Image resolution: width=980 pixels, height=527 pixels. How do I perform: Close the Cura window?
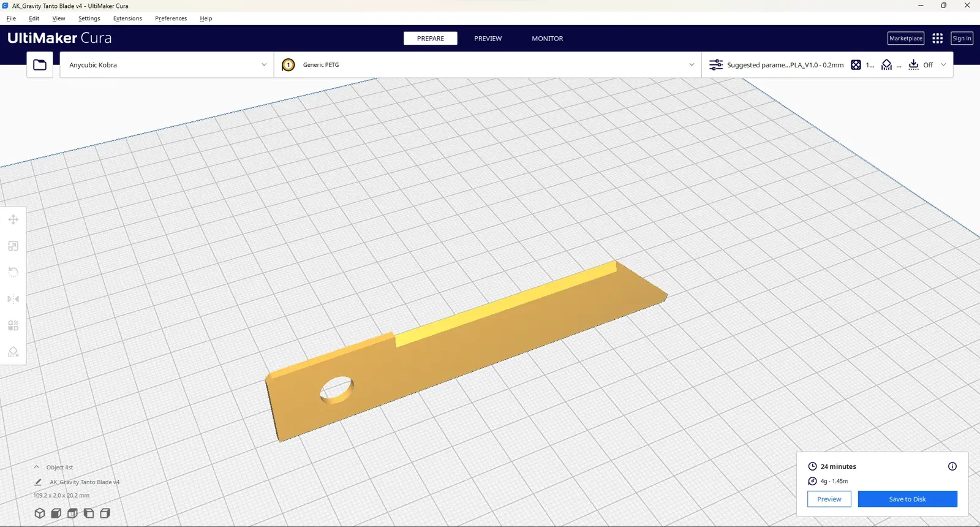point(967,6)
